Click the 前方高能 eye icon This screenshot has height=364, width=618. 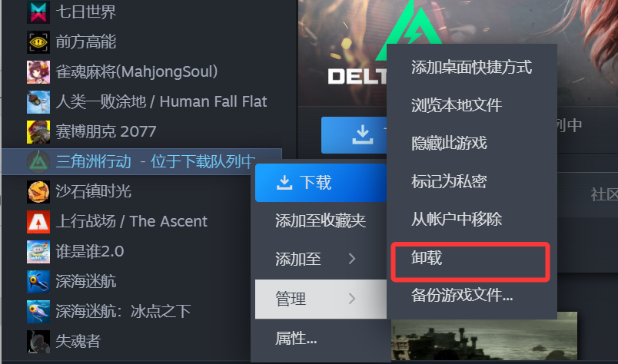38,42
